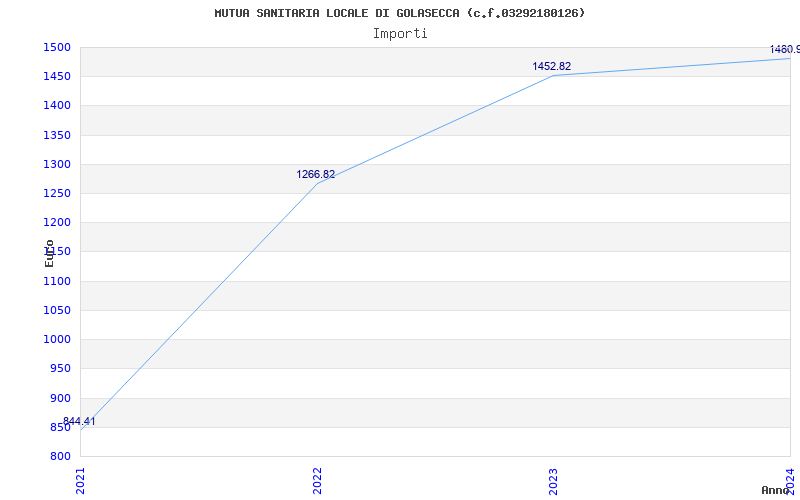800x500 pixels.
Task: Select the 1266.82 data label
Action: pyautogui.click(x=316, y=174)
